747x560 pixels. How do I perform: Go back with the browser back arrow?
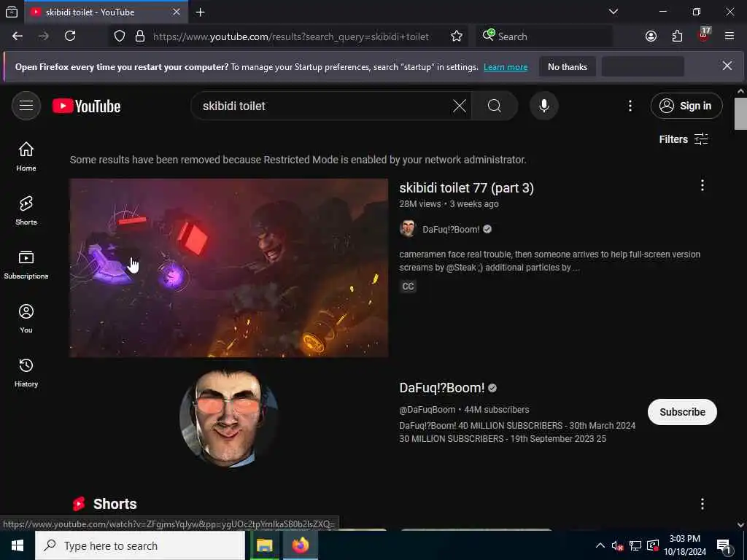(18, 36)
